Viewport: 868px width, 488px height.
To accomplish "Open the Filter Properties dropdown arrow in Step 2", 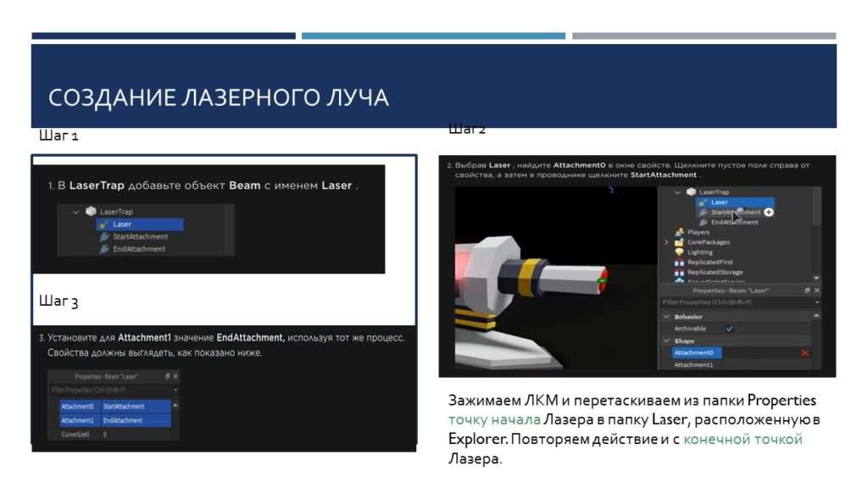I will [x=816, y=302].
